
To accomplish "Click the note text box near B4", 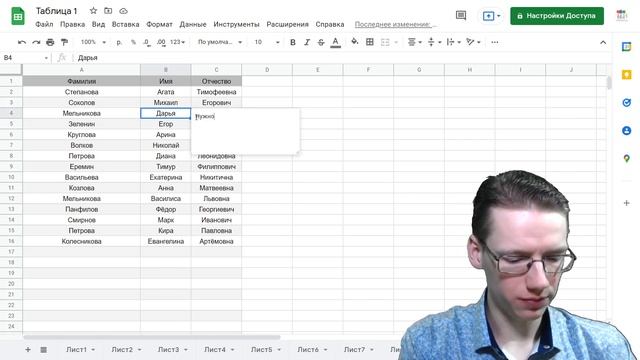I will [x=245, y=131].
